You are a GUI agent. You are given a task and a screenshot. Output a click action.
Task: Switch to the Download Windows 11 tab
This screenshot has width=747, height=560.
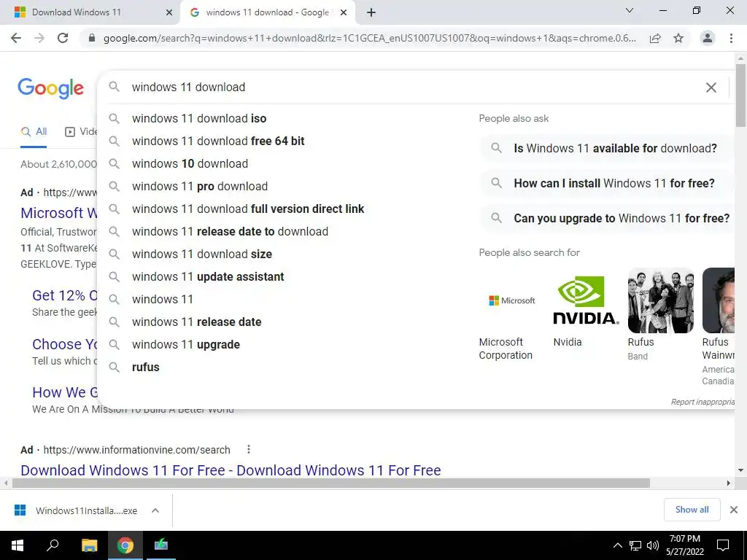coord(90,13)
